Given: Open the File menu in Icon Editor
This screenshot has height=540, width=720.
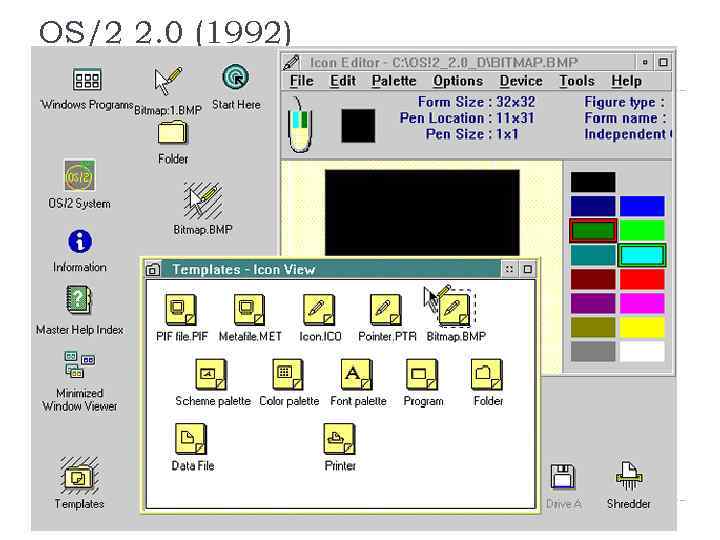Looking at the screenshot, I should click(x=302, y=81).
